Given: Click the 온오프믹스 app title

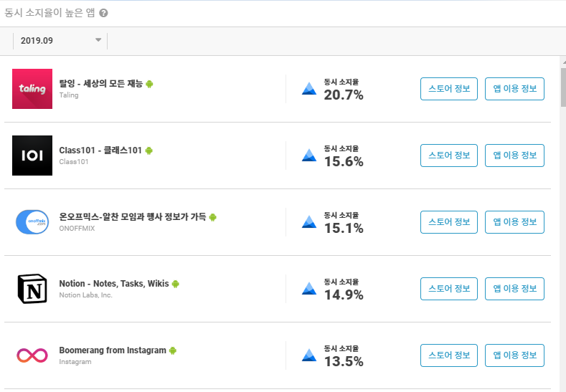Looking at the screenshot, I should (133, 217).
